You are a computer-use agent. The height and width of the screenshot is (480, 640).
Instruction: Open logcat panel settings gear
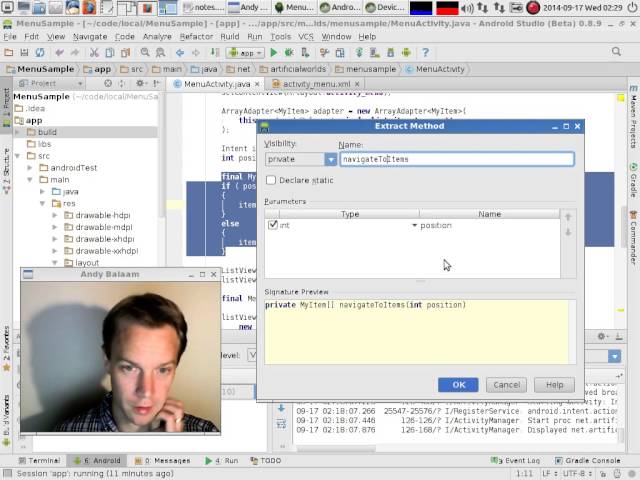coord(601,336)
